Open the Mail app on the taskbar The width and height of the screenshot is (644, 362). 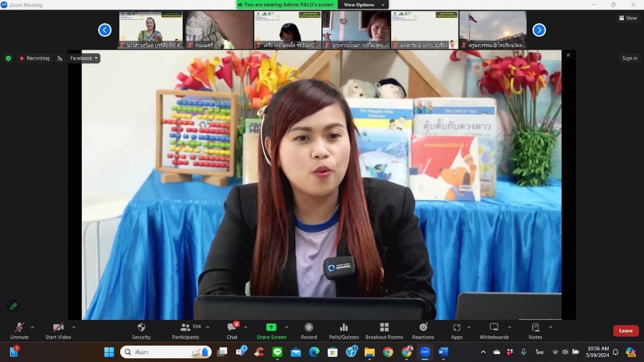[x=296, y=352]
